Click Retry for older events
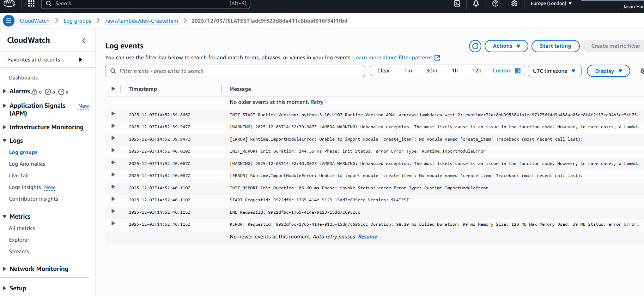The height and width of the screenshot is (296, 644). 317,102
